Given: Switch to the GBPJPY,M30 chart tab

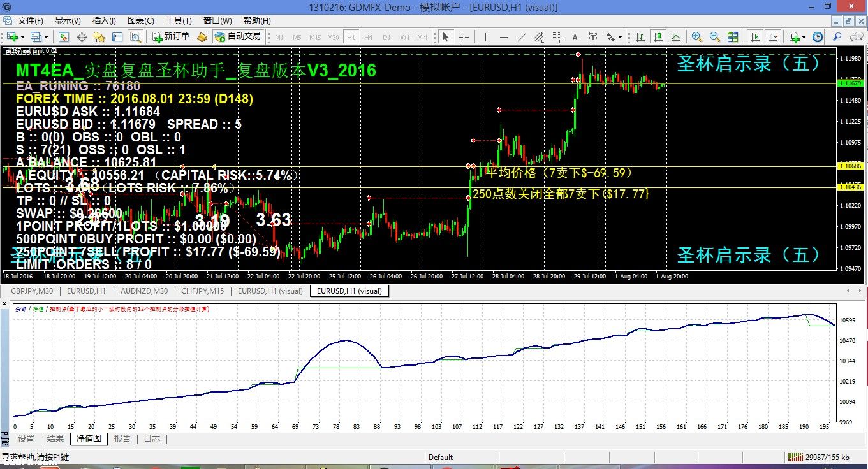Looking at the screenshot, I should pos(31,291).
